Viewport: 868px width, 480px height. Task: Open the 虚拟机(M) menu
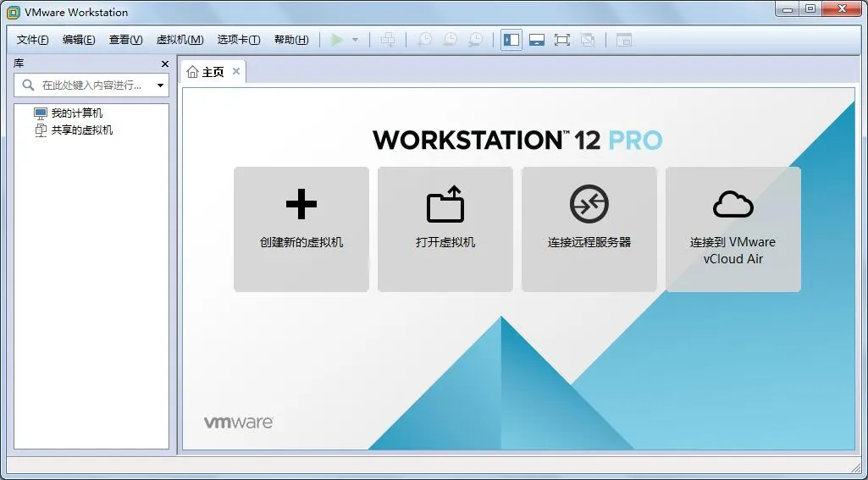coord(180,40)
